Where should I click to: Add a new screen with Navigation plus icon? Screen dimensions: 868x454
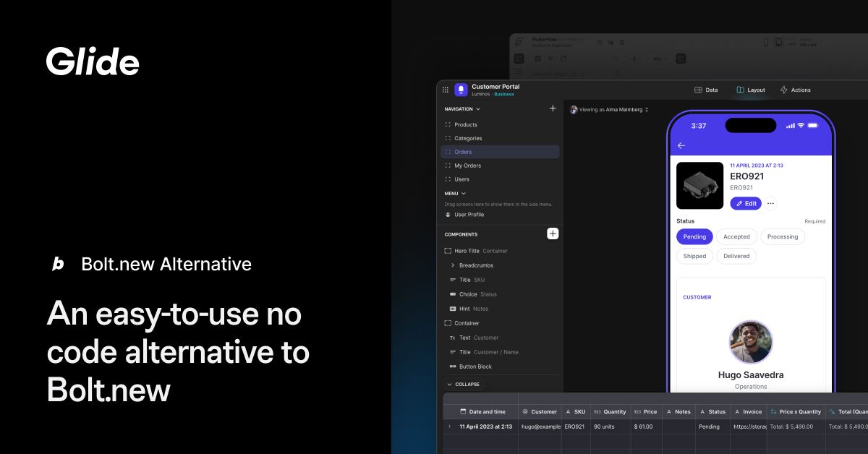553,108
